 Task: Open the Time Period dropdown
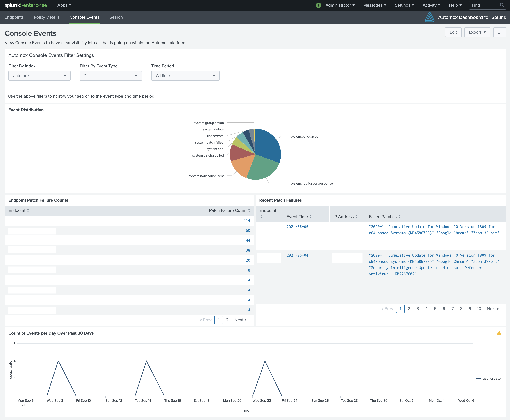coord(185,76)
